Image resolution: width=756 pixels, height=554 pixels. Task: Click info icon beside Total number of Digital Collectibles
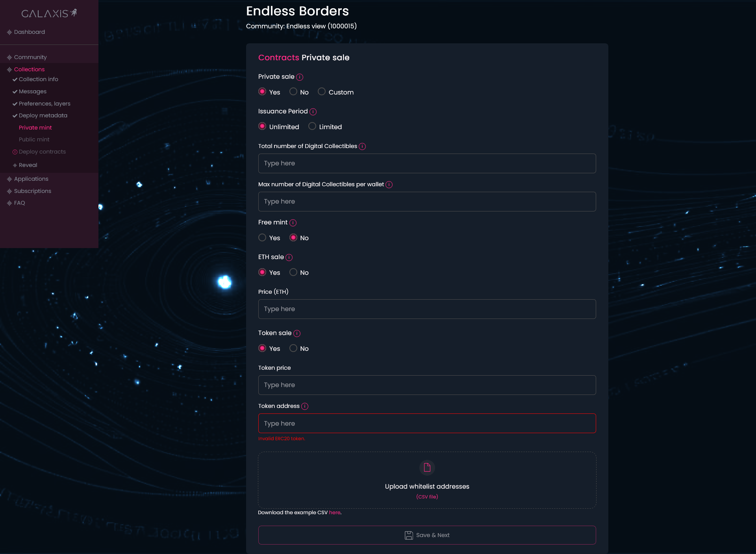pyautogui.click(x=362, y=146)
